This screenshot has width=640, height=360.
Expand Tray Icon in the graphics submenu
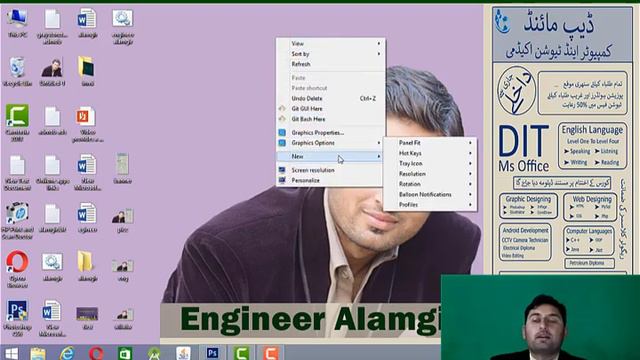point(430,163)
